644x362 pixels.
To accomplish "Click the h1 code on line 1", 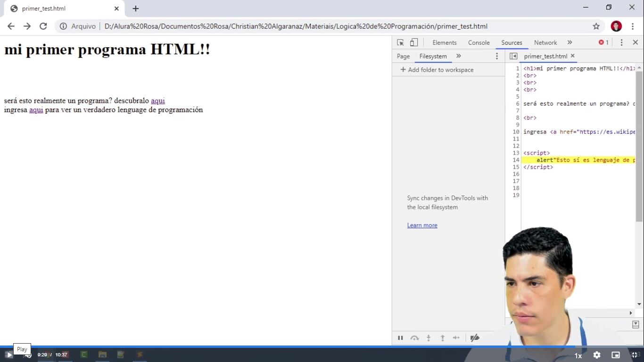I will (579, 68).
